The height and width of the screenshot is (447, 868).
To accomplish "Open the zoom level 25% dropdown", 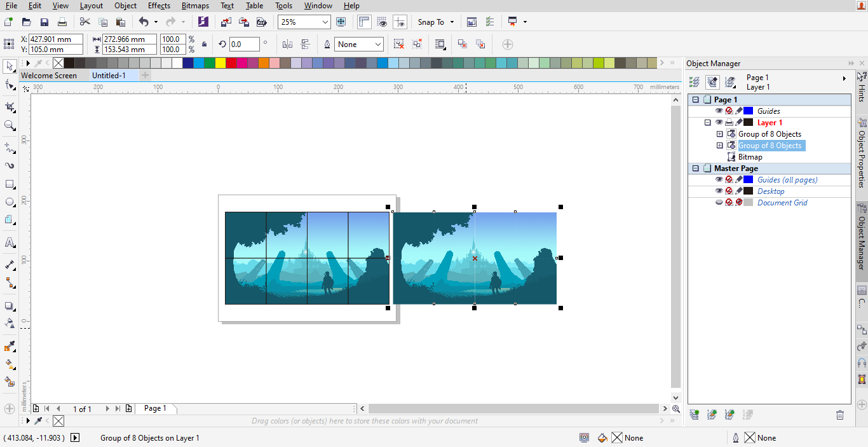I will 325,22.
